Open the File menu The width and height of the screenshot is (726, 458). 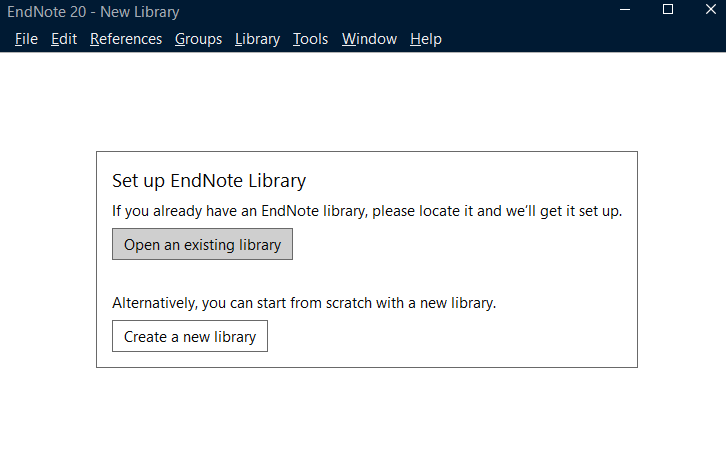click(x=26, y=39)
